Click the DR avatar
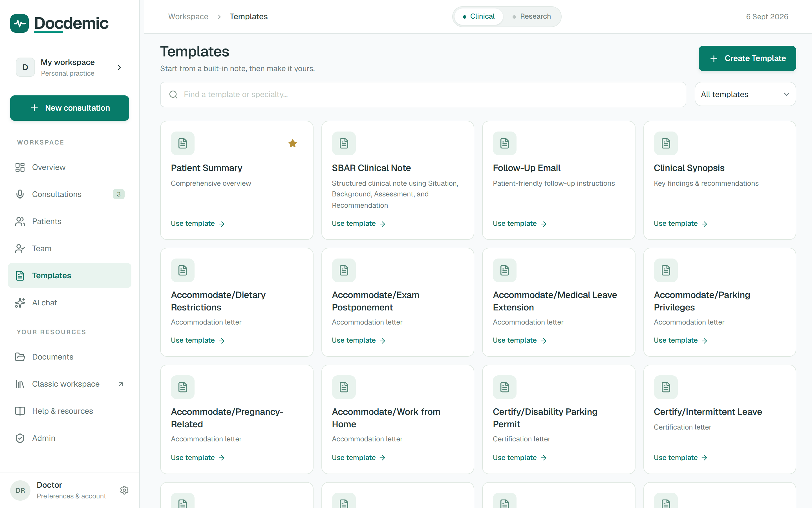 pos(20,490)
